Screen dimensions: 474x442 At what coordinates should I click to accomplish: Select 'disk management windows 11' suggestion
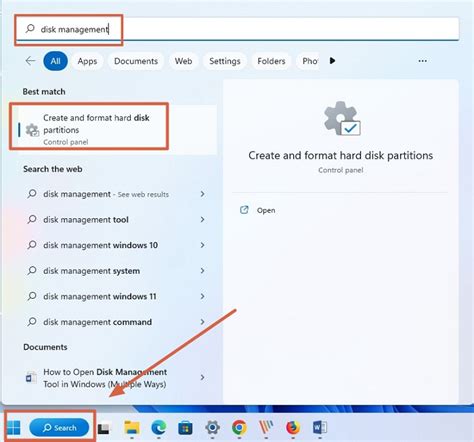100,296
